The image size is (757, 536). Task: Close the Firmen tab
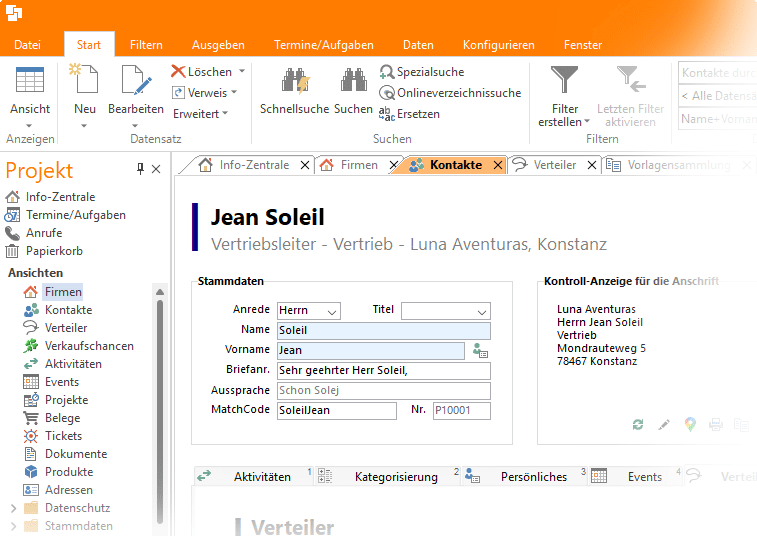click(393, 166)
